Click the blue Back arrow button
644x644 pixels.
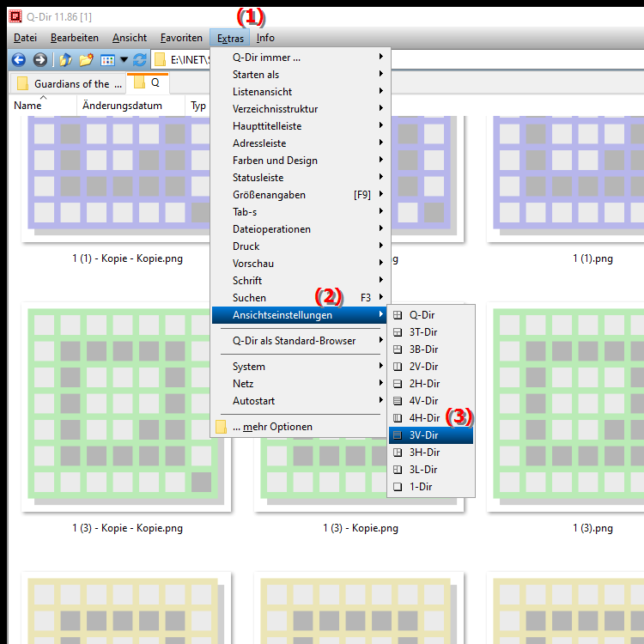(19, 60)
